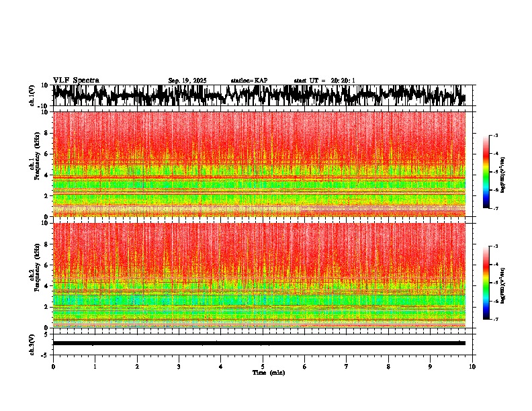This screenshot has height=411, width=532.
Task: Click the ch.3 voltage trace bar
Action: coord(259,343)
